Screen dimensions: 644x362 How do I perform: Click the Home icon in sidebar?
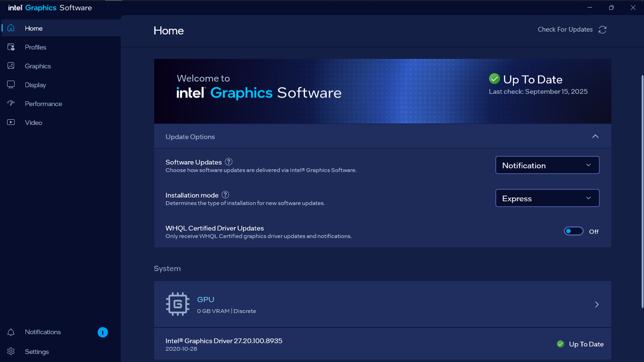coord(11,28)
